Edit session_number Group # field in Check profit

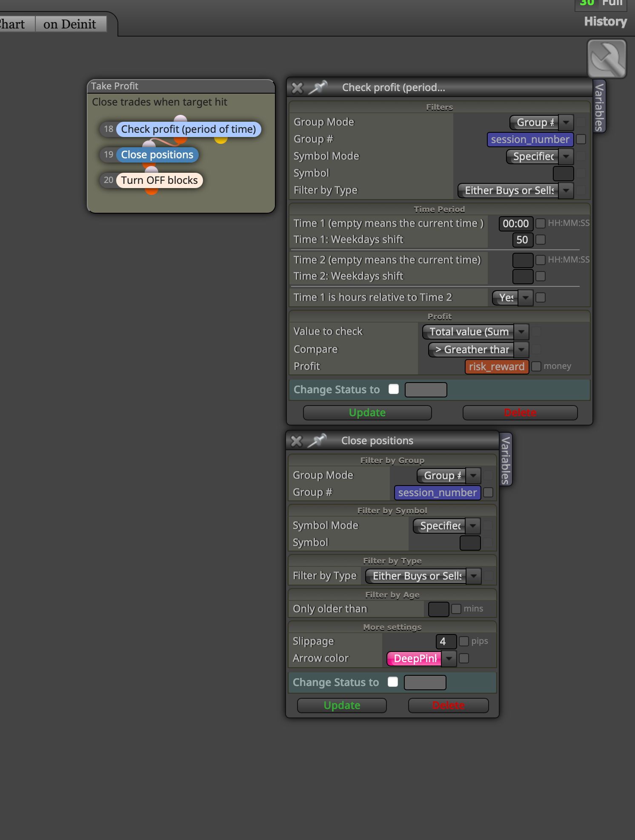point(530,140)
